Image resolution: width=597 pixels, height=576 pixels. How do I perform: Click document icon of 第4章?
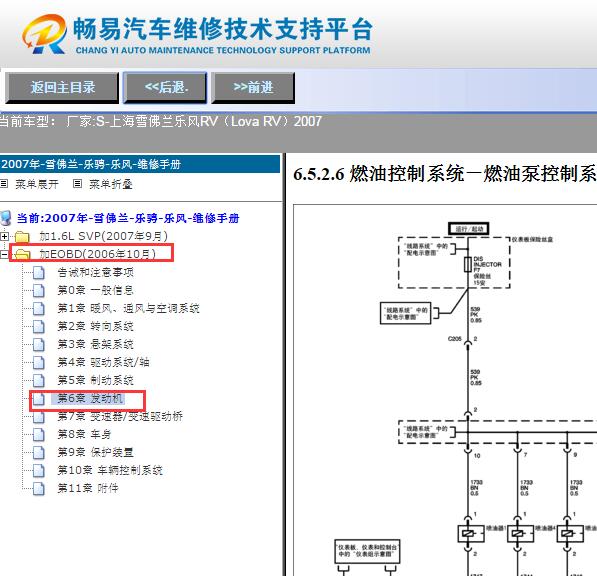38,362
